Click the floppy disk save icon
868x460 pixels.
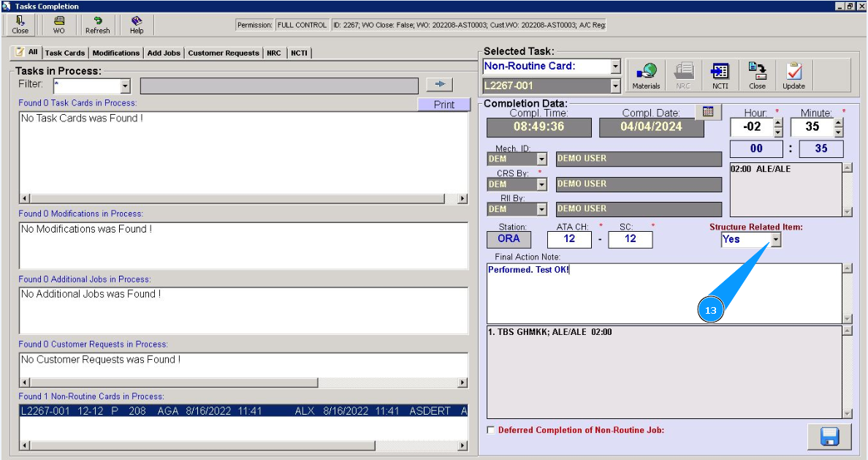(829, 437)
